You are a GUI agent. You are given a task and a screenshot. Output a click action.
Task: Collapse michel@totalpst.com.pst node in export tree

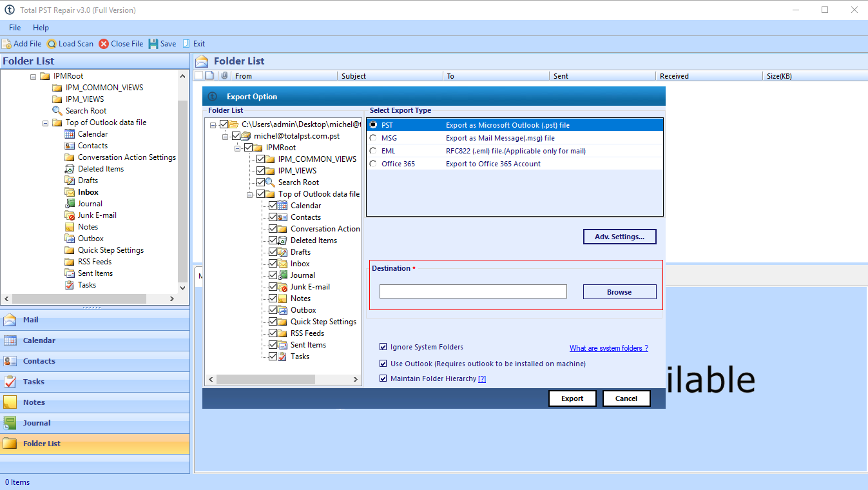coord(226,136)
